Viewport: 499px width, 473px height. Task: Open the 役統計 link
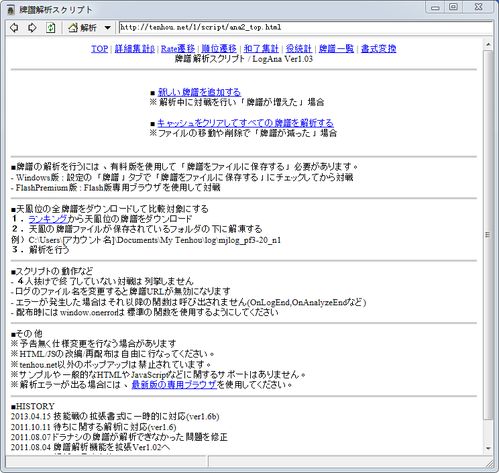[x=298, y=49]
